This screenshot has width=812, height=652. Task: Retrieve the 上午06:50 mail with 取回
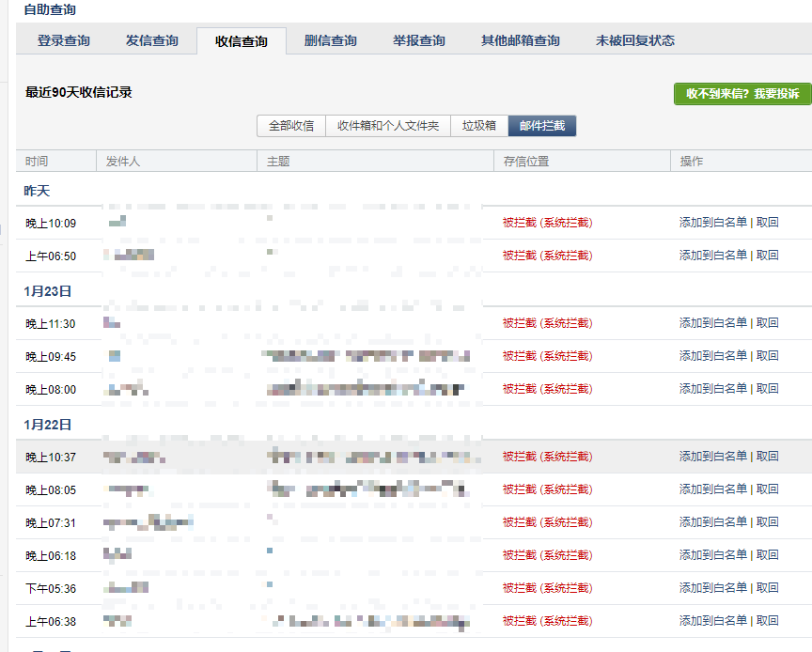[x=768, y=256]
